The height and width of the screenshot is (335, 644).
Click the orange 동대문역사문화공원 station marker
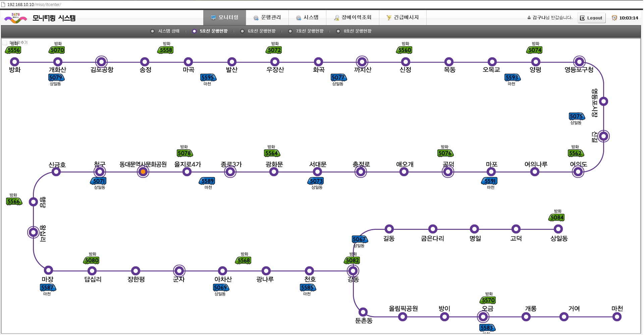[x=143, y=172]
